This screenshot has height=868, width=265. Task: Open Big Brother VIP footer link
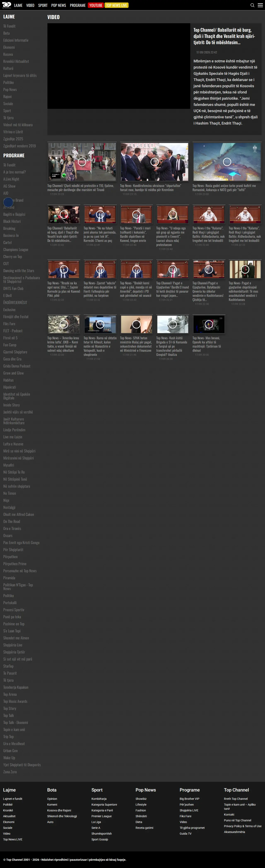pos(190,799)
